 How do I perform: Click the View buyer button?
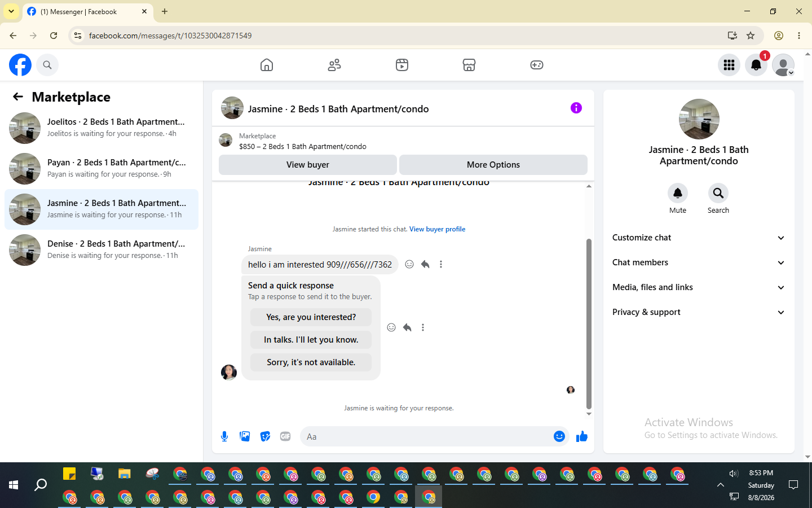point(307,165)
